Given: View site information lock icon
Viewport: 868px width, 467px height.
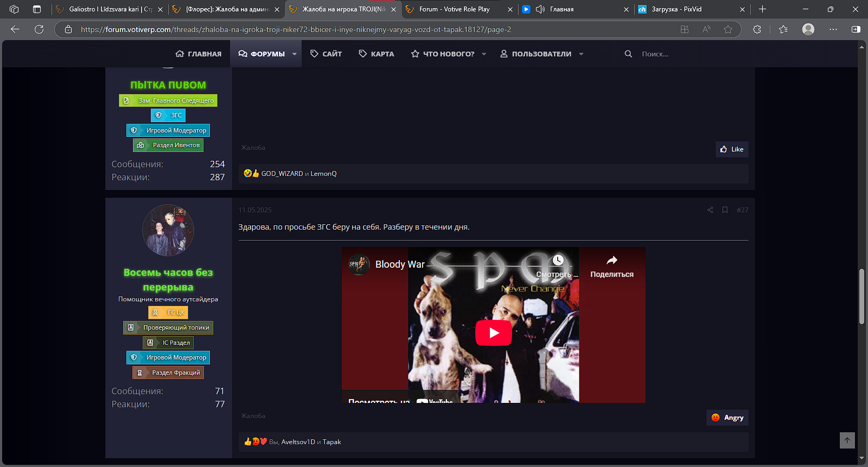Looking at the screenshot, I should [68, 29].
